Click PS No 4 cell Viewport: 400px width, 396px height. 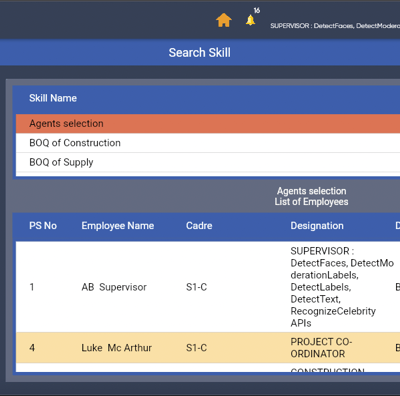pyautogui.click(x=32, y=348)
